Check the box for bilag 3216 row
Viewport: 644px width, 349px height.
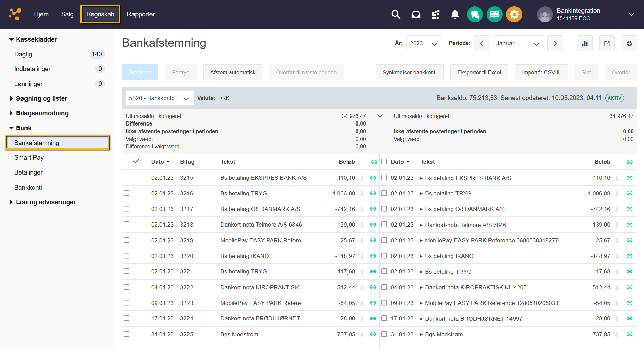click(126, 193)
